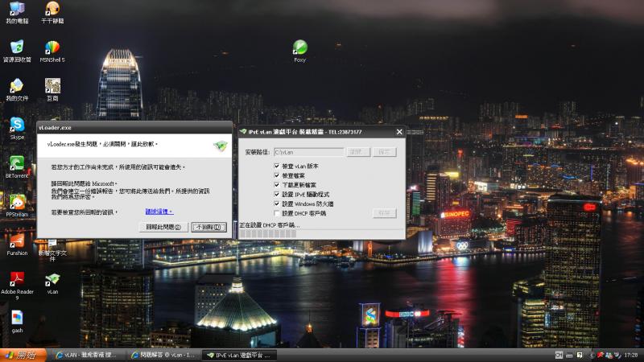Click the language bar tray icon
The image size is (644, 362).
point(559,355)
